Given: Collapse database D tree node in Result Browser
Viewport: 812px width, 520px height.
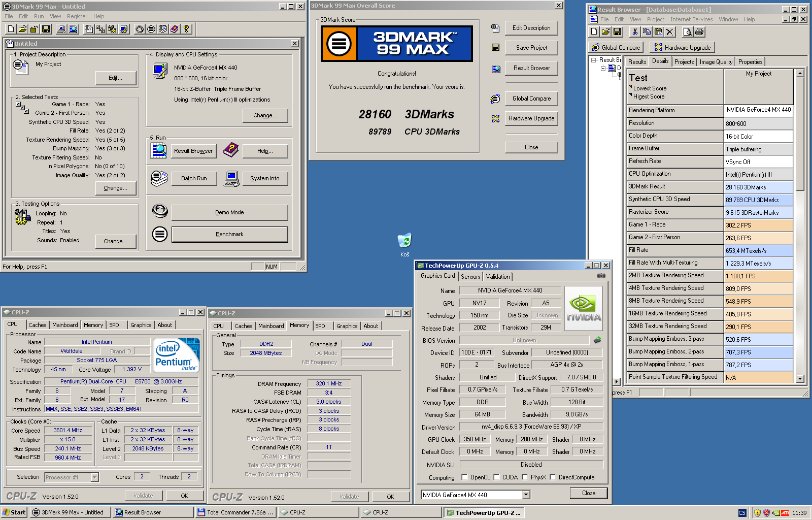Looking at the screenshot, I should point(603,68).
